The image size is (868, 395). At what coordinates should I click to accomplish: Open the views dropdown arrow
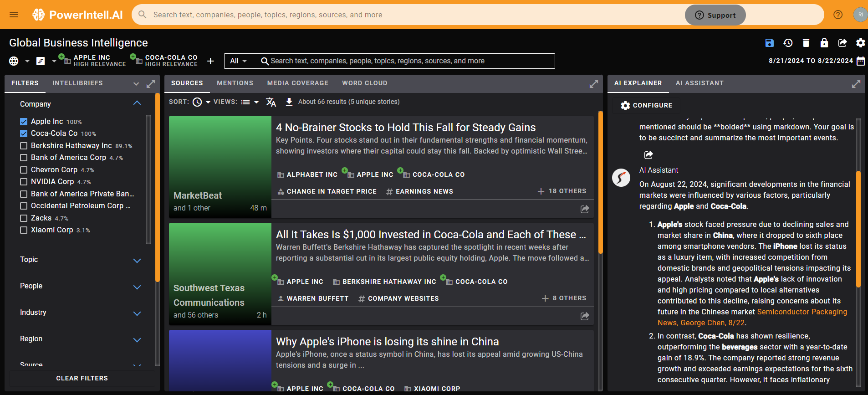(256, 102)
